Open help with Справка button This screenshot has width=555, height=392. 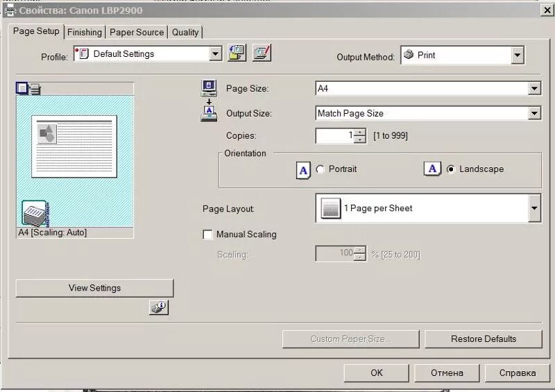point(517,373)
